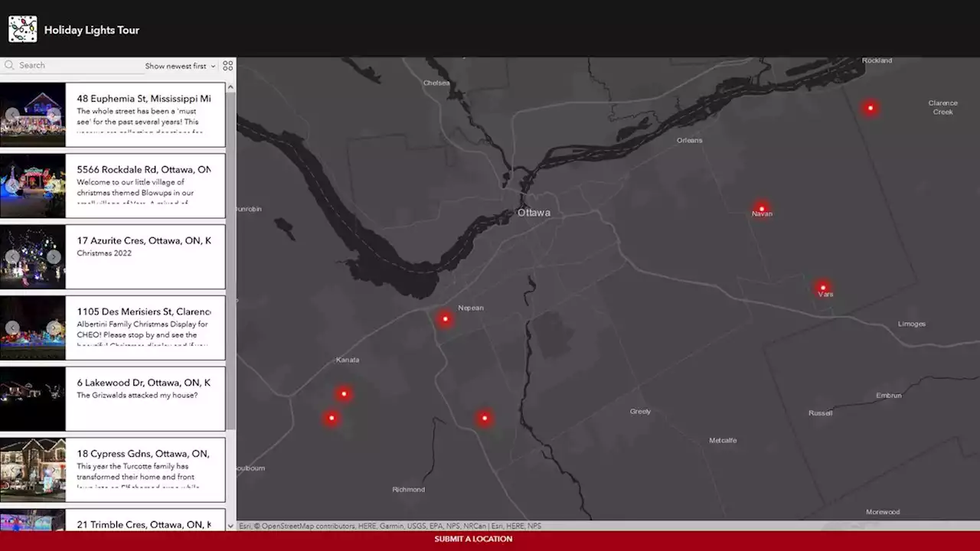Open the 1105 Des Merisiers St listing card
Viewport: 980px width, 551px height.
(113, 328)
